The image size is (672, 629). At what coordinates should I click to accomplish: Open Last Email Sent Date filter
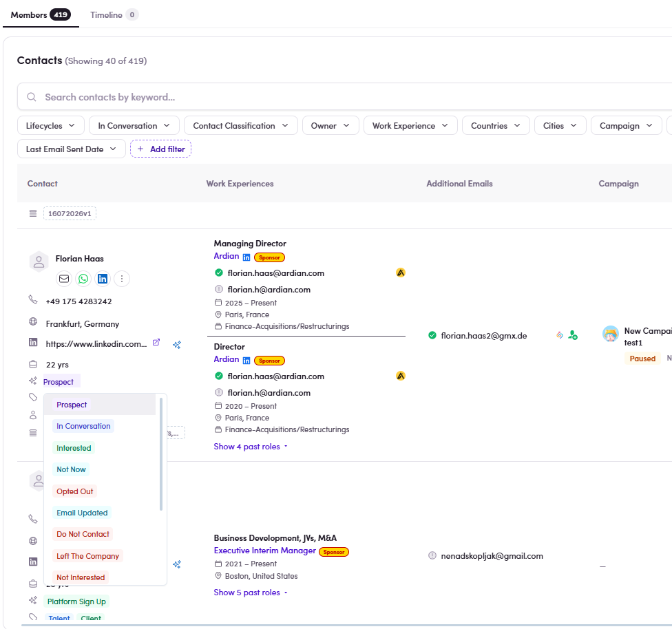(x=71, y=149)
